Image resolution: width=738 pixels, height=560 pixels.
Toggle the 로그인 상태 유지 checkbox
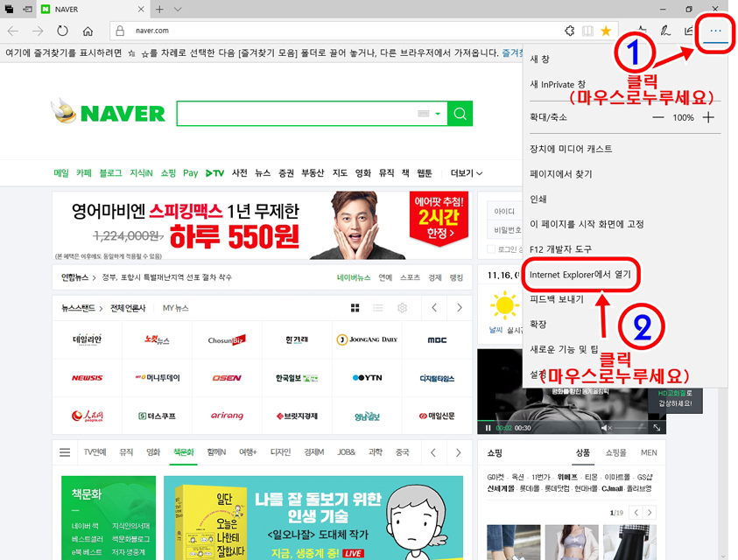point(491,249)
